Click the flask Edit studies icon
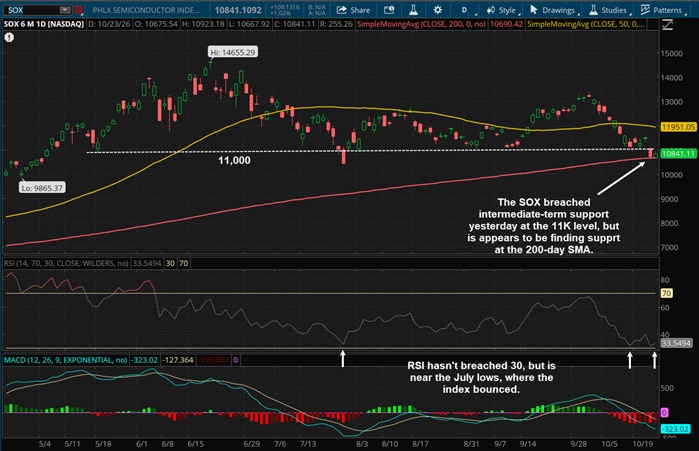This screenshot has width=699, height=451. (x=413, y=10)
